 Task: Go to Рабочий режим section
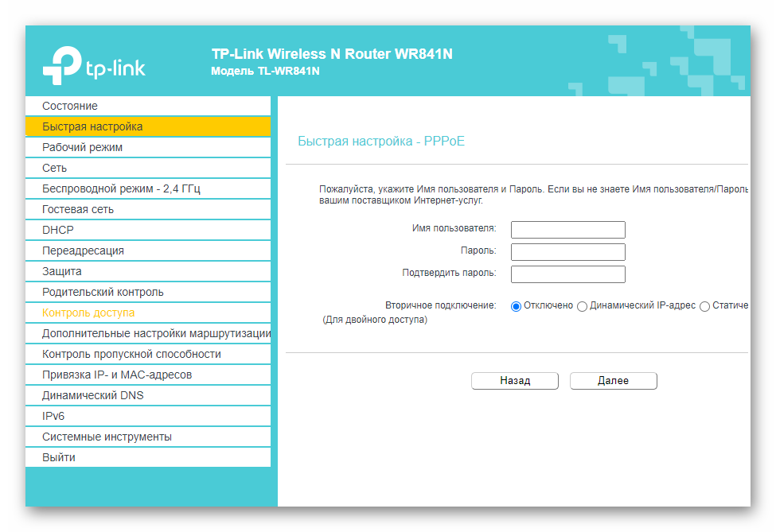(82, 147)
